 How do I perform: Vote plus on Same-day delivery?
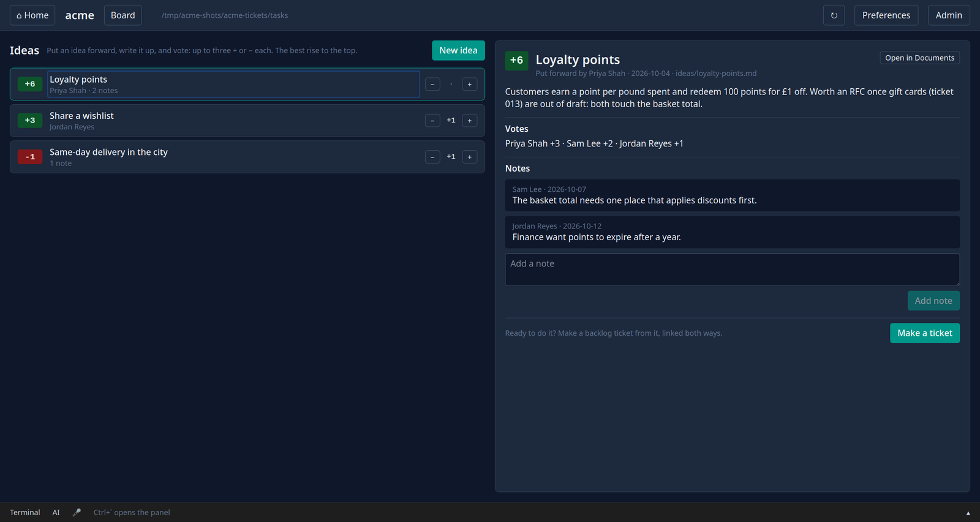(x=470, y=157)
